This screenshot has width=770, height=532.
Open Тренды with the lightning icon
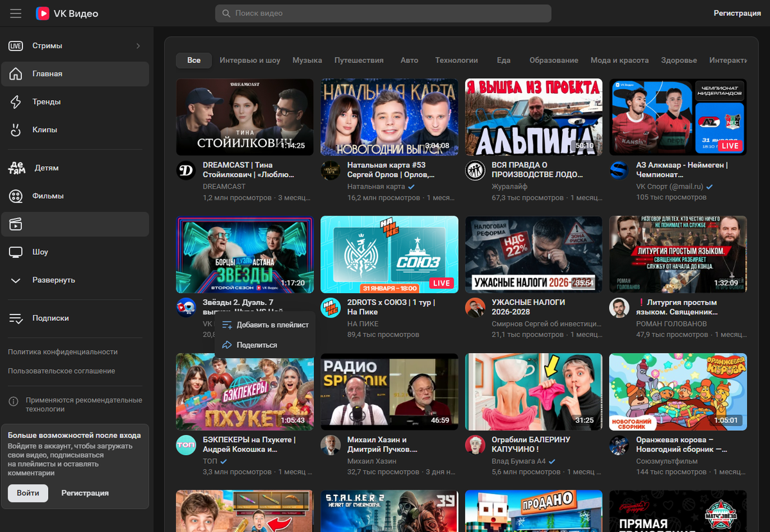point(74,101)
